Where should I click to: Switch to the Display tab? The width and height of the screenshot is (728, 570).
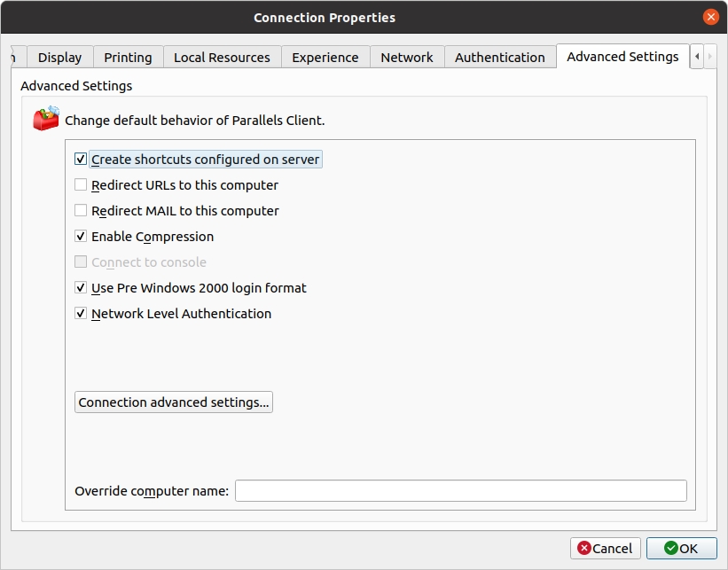click(59, 57)
